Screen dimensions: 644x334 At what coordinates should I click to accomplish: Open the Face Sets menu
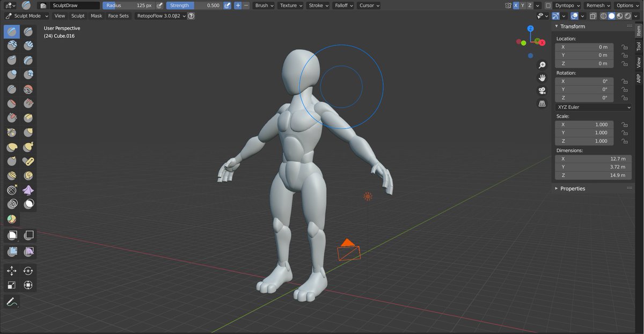[119, 16]
